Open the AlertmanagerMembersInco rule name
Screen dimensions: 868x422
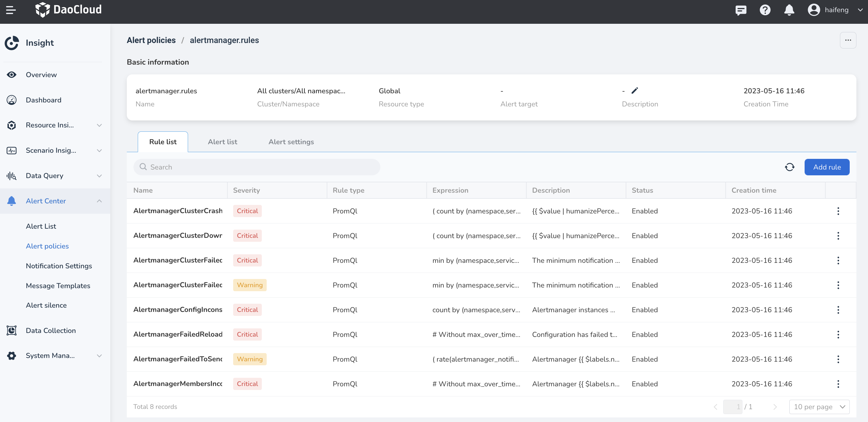tap(178, 384)
